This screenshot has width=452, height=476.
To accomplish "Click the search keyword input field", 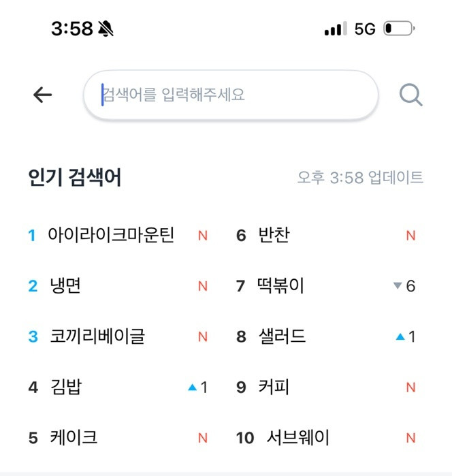I will [230, 95].
